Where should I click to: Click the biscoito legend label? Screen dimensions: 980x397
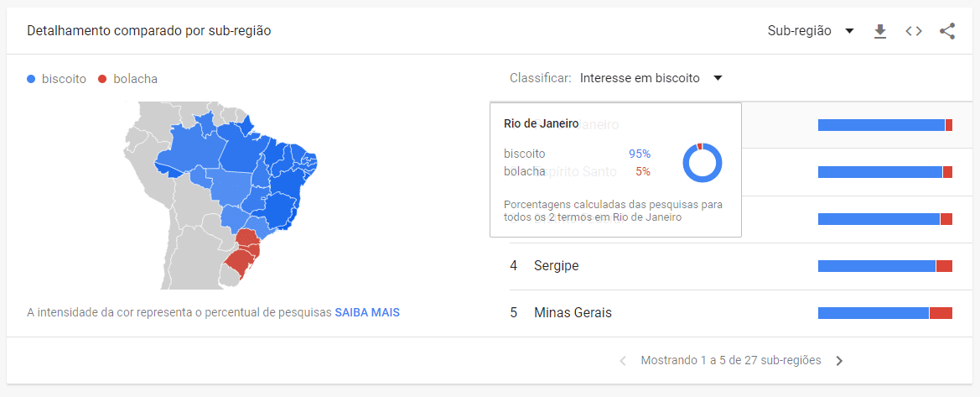pyautogui.click(x=64, y=79)
